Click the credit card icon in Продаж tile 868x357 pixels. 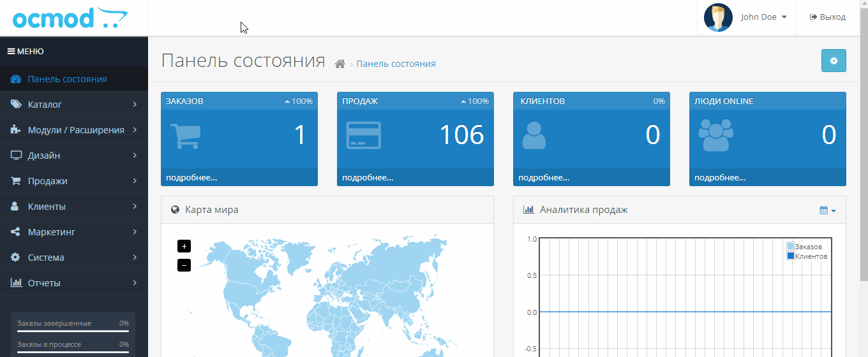click(x=363, y=136)
